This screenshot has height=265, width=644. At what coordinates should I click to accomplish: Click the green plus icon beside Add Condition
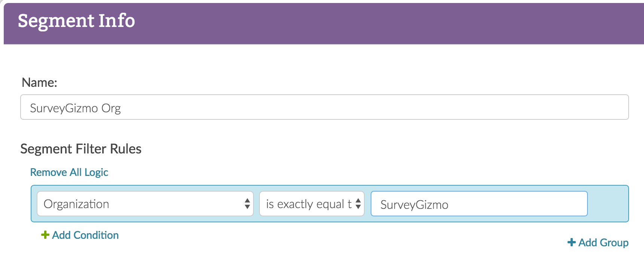click(x=45, y=235)
